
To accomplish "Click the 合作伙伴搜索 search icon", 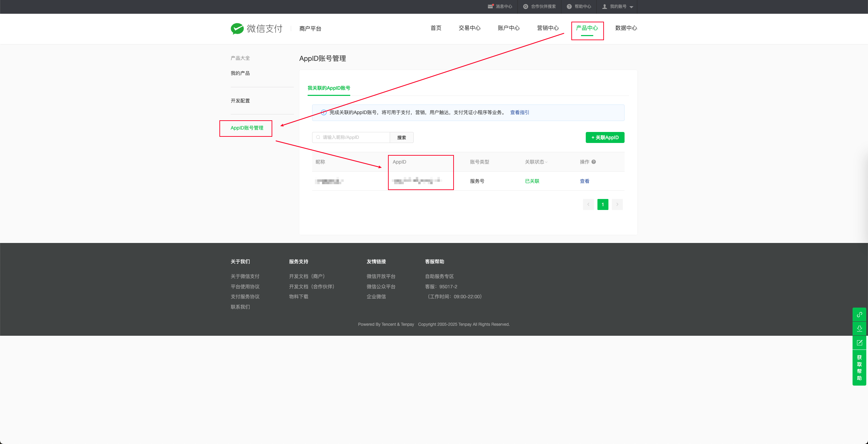I will coord(525,7).
